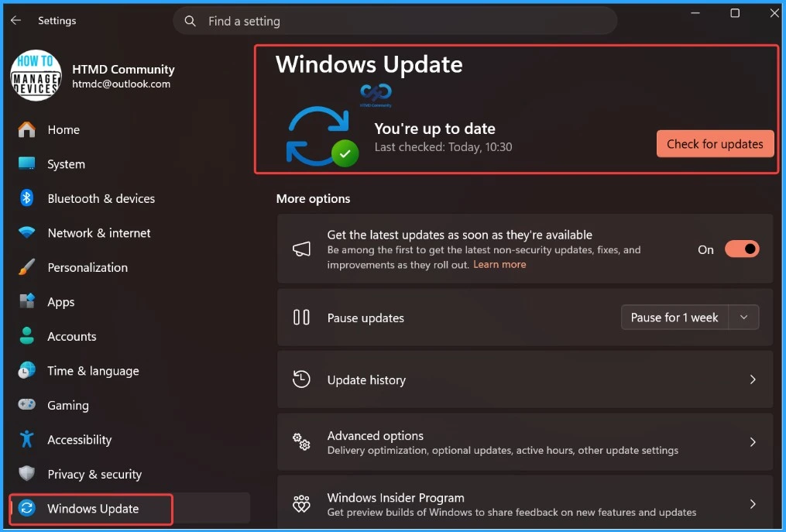
Task: Open Windows Insider Program row
Action: click(525, 503)
